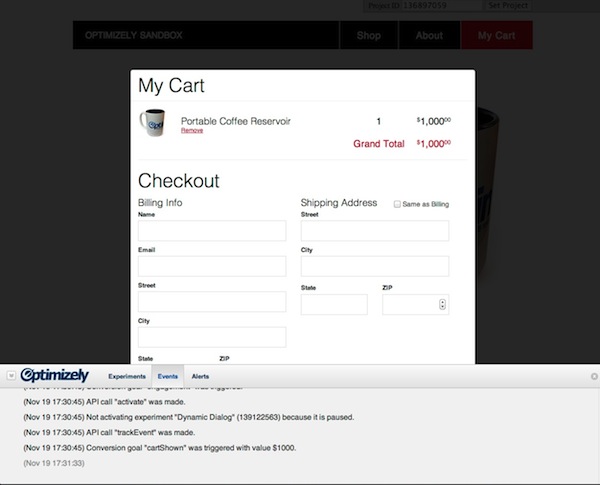This screenshot has width=600, height=485.
Task: Go to the About page
Action: point(429,36)
